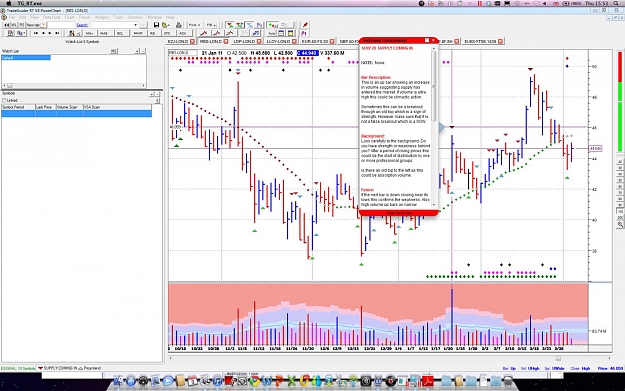
Task: Click the MACD indicator button
Action: tap(138, 33)
